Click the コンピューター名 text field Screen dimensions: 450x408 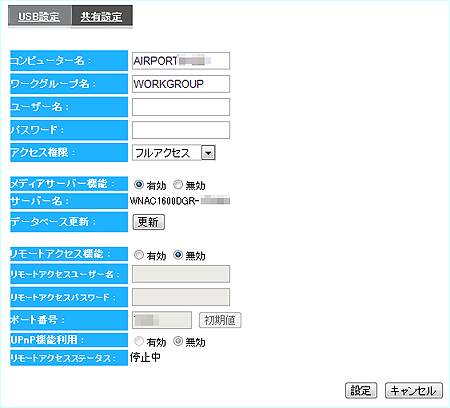181,61
